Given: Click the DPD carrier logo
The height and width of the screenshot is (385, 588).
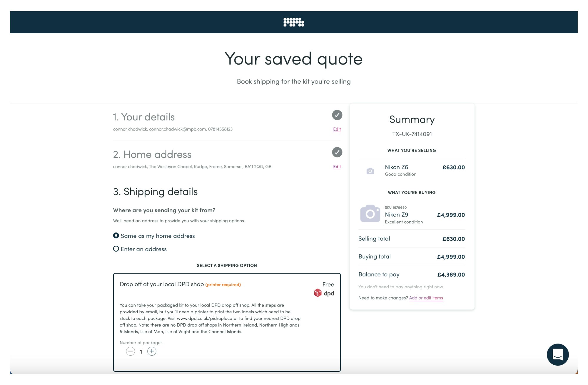Looking at the screenshot, I should 324,293.
